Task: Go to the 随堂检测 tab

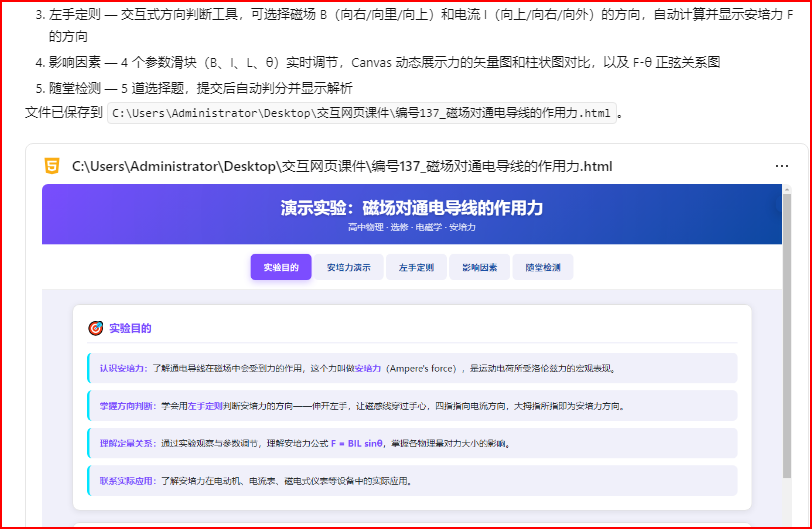Action: click(x=543, y=267)
